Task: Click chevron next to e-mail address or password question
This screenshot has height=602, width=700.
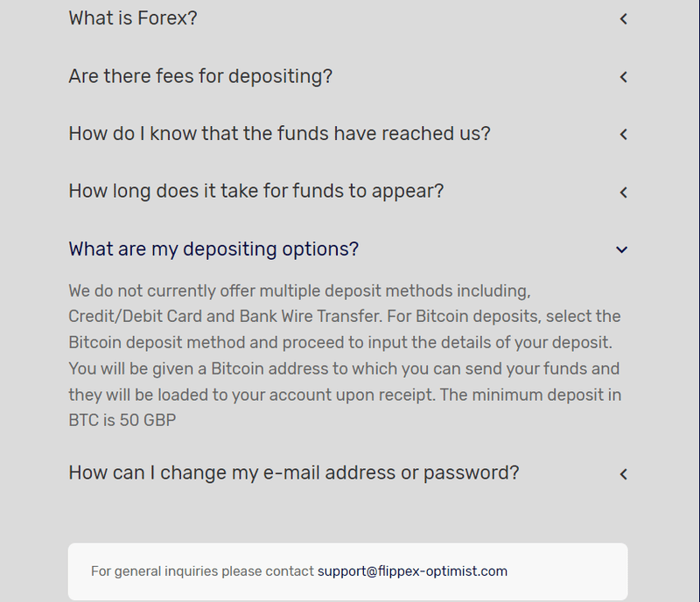Action: pyautogui.click(x=623, y=474)
